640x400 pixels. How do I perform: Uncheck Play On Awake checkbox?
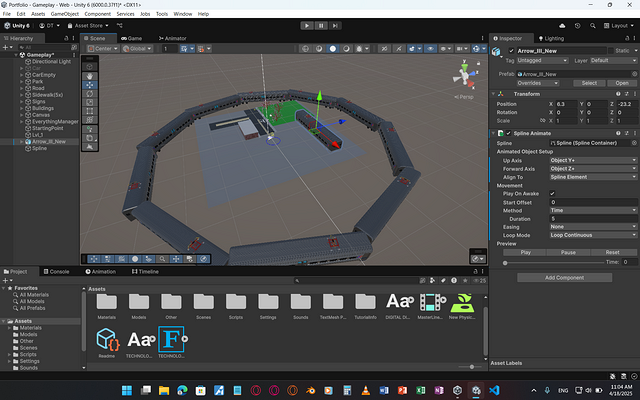point(552,193)
